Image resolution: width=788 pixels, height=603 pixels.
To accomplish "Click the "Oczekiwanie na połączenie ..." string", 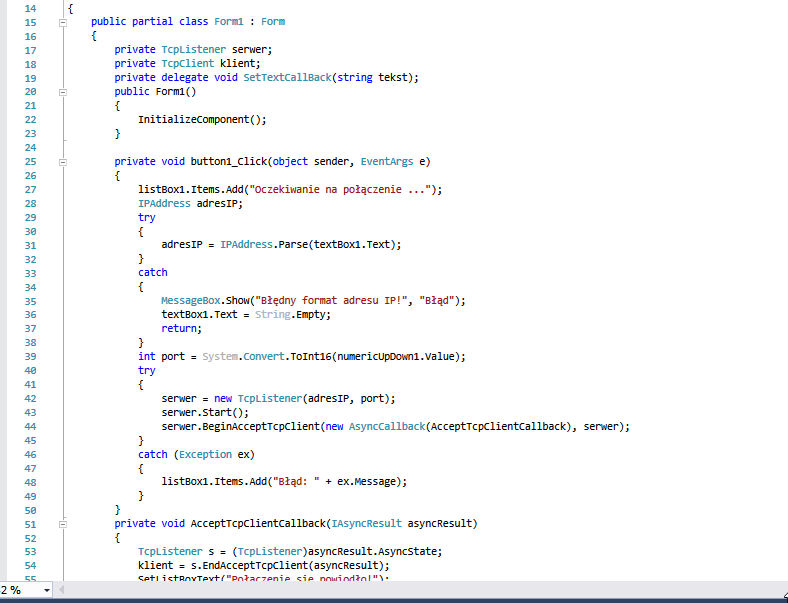I will (341, 189).
